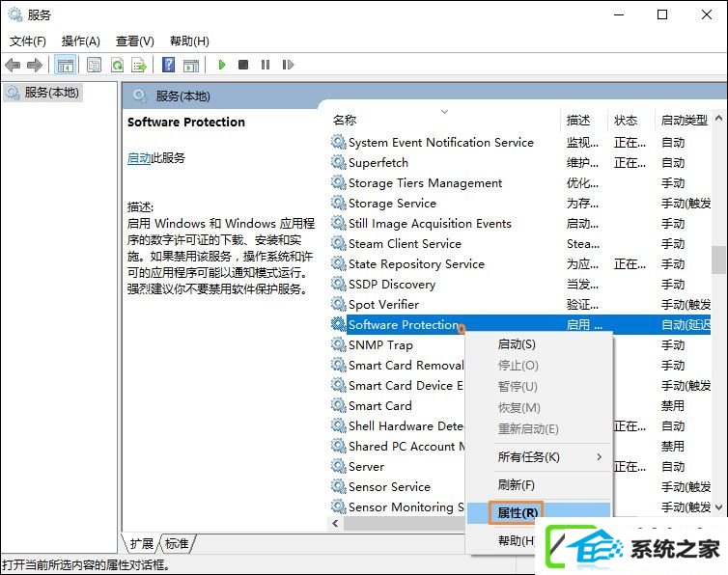Click the Export List toolbar icon
This screenshot has width=728, height=575.
pyautogui.click(x=139, y=65)
